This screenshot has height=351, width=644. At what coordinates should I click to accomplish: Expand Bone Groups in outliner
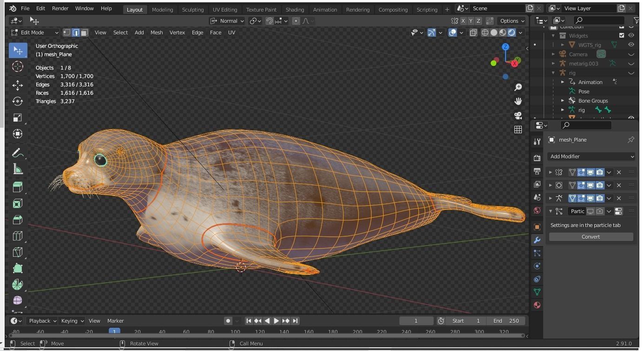pos(563,101)
